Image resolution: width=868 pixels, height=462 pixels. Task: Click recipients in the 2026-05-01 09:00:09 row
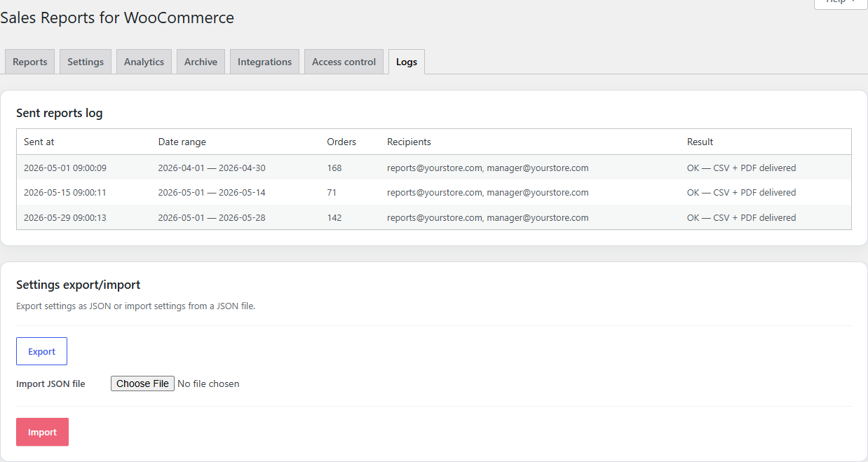(488, 168)
